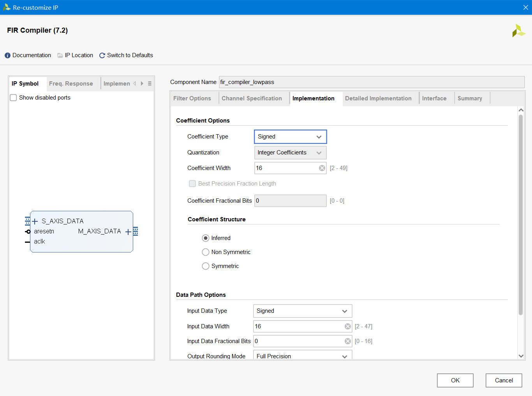Clear the Coefficient Width field value
The width and height of the screenshot is (532, 396).
pos(322,168)
